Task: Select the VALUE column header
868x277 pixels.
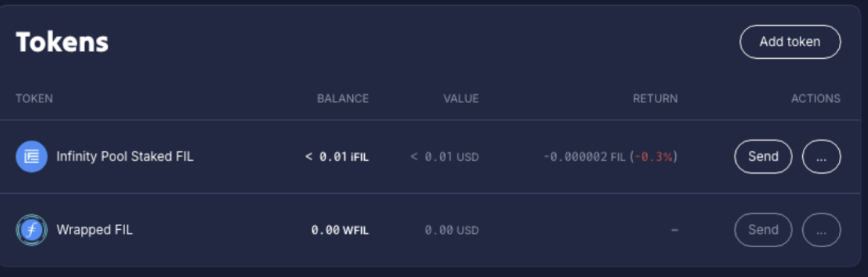Action: coord(461,99)
